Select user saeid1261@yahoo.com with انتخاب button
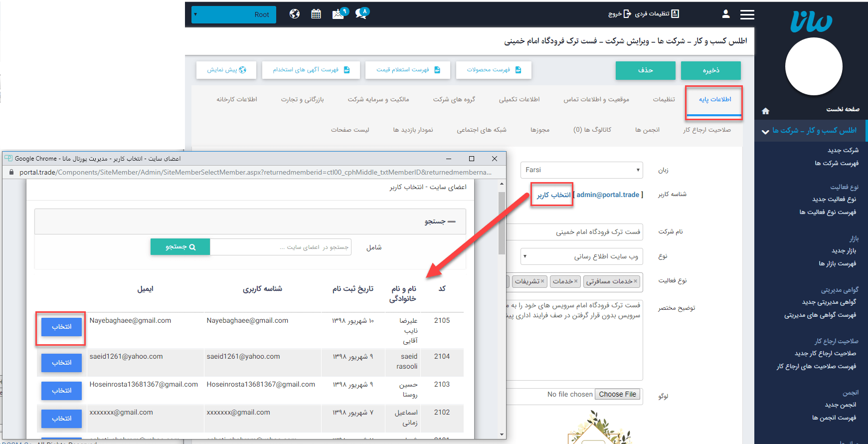 coord(61,363)
